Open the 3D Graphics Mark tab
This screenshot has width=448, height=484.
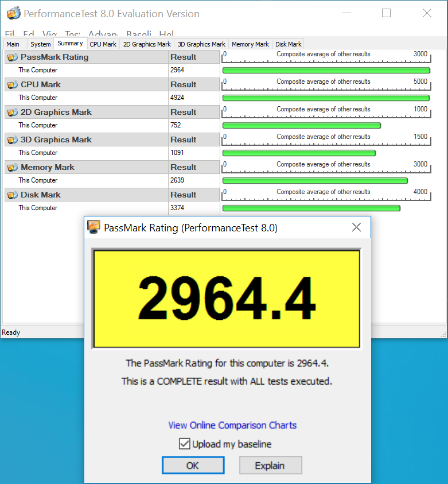click(x=201, y=44)
